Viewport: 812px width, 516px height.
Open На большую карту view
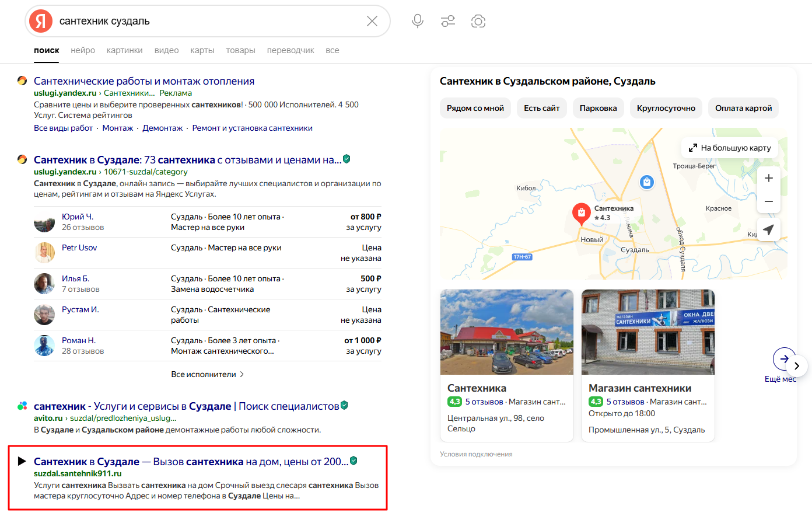point(730,147)
